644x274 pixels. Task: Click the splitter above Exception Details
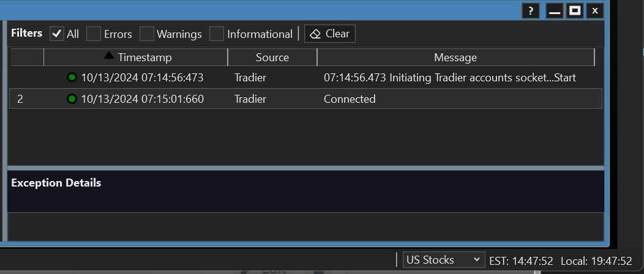click(305, 168)
